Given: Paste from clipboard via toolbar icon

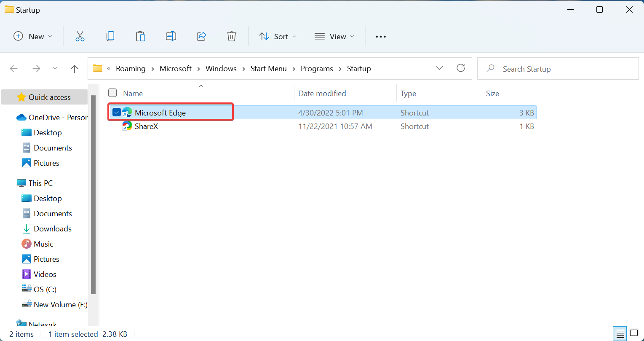Looking at the screenshot, I should 141,36.
